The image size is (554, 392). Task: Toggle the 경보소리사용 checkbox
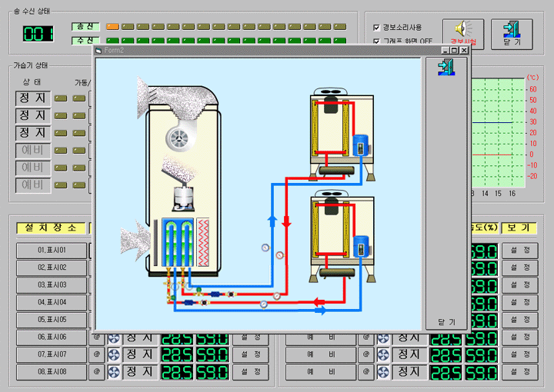376,28
